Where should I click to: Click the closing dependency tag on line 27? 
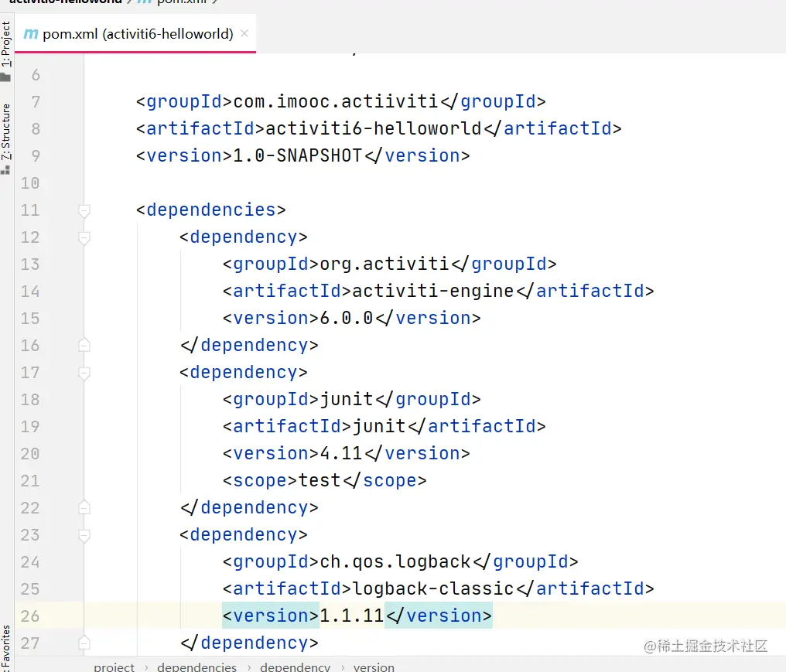tap(249, 643)
